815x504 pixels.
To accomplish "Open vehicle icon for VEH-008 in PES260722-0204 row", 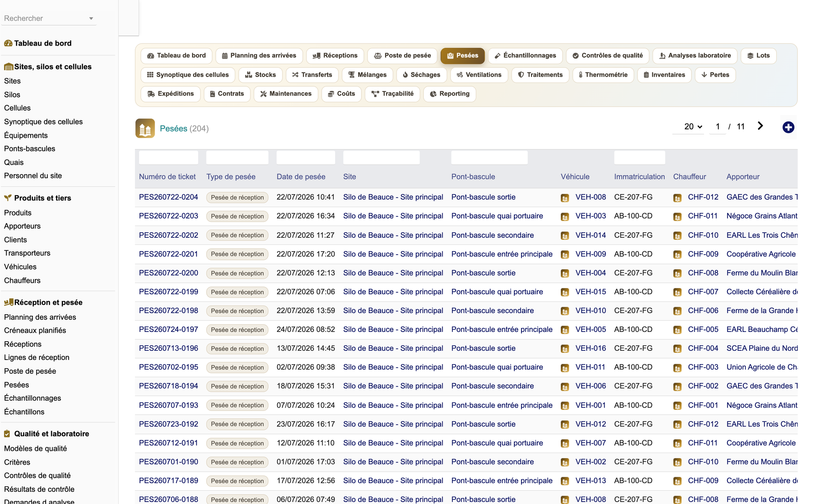I will pos(565,198).
